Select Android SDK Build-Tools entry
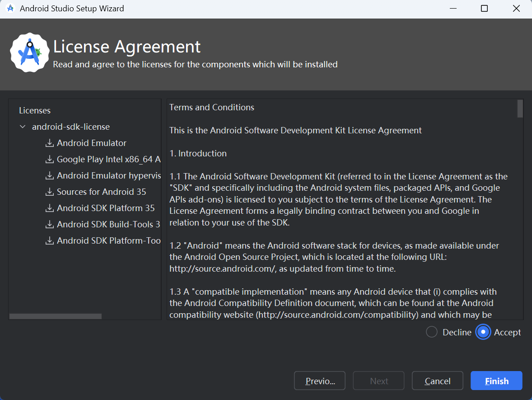The height and width of the screenshot is (400, 532). pyautogui.click(x=108, y=225)
